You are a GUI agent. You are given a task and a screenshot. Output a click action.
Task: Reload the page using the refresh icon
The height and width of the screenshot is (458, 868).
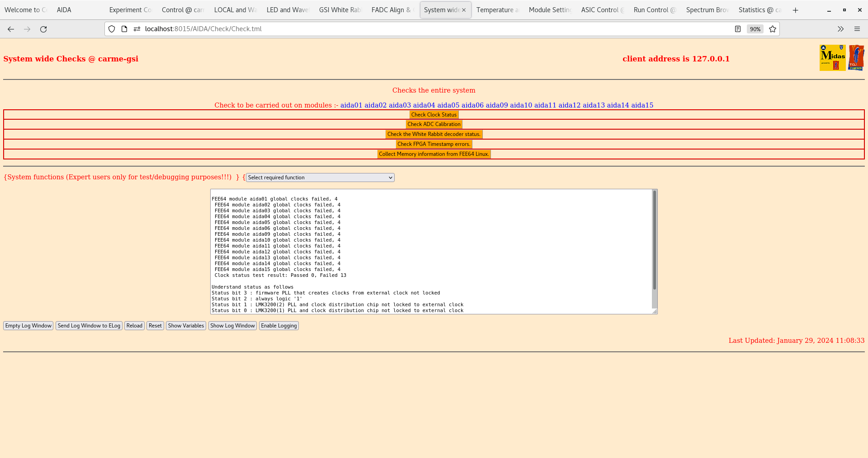click(x=43, y=29)
